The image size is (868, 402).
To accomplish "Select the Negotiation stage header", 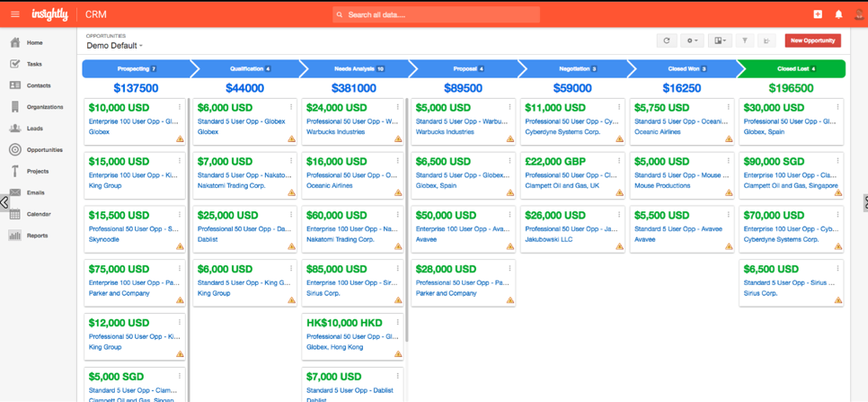I will click(578, 69).
